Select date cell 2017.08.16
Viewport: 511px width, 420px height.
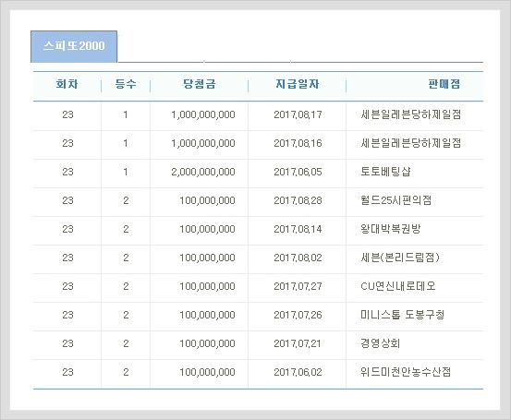tap(298, 143)
